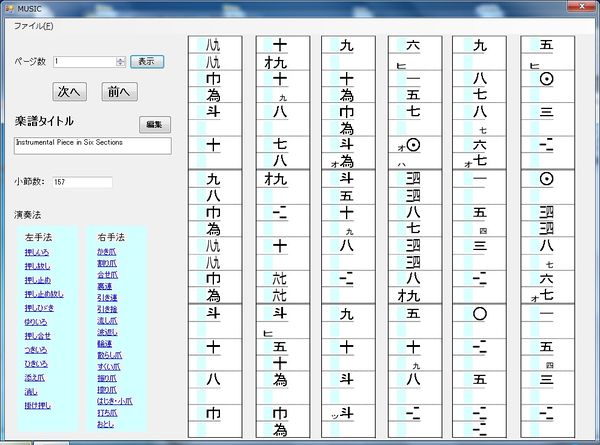Open the かき爪 right-hand technique link
Viewport: 600px width, 445px height.
105,252
